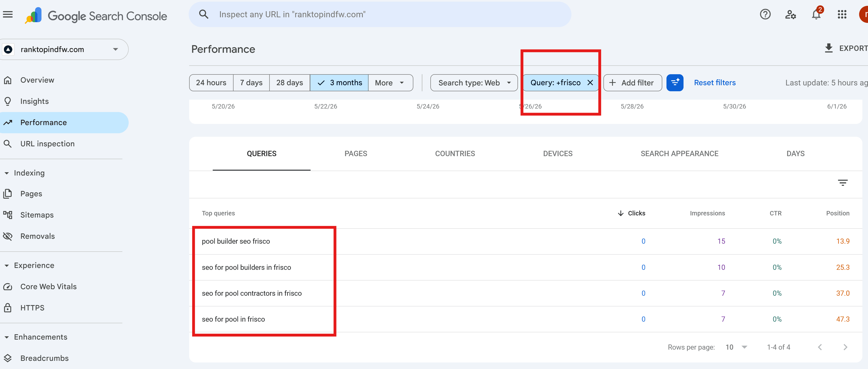Click the blue filter suggestions icon button
This screenshot has height=369, width=868.
(675, 83)
